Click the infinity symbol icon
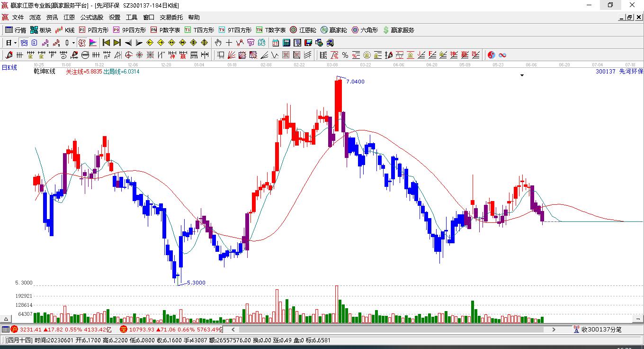 point(502,55)
